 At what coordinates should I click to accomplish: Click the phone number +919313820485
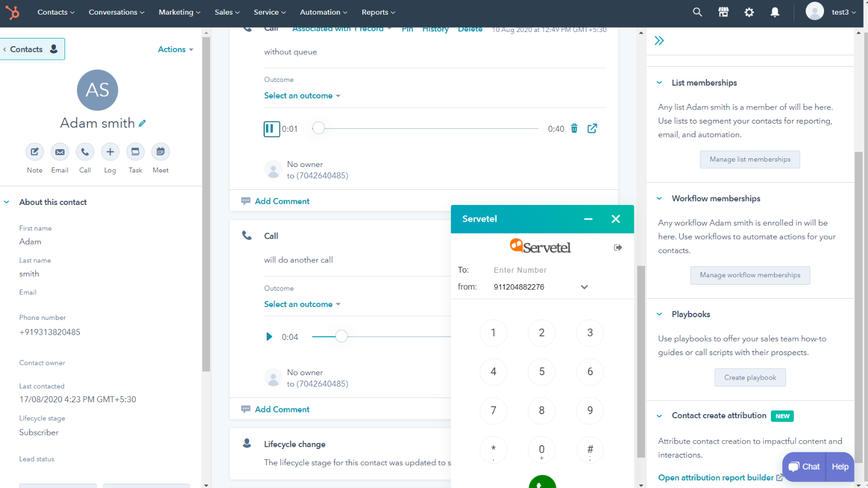pos(50,332)
